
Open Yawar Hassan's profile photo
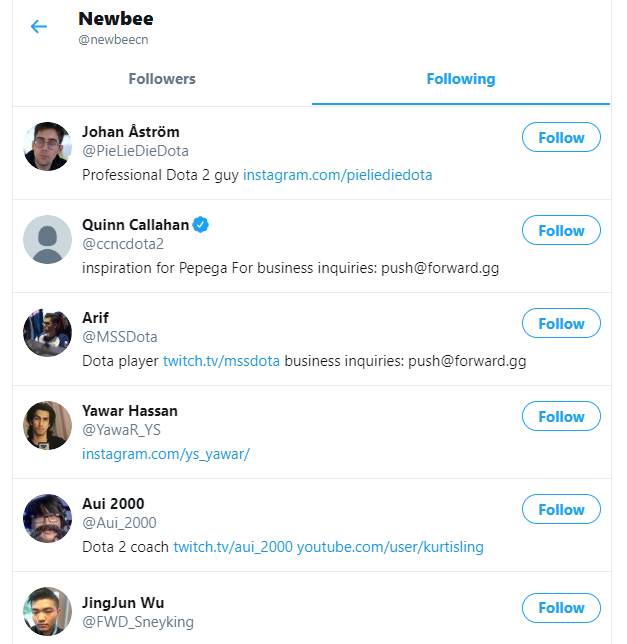pos(47,426)
